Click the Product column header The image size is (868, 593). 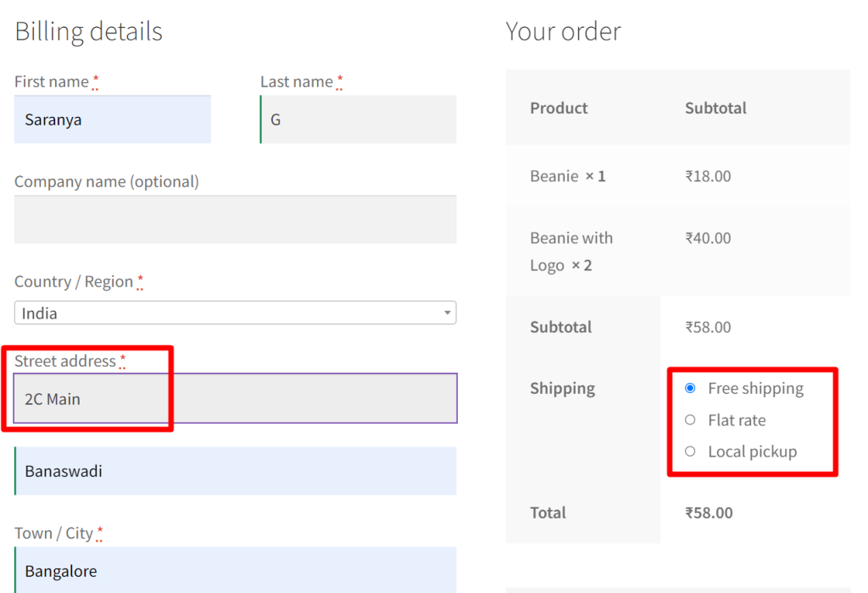pyautogui.click(x=558, y=108)
